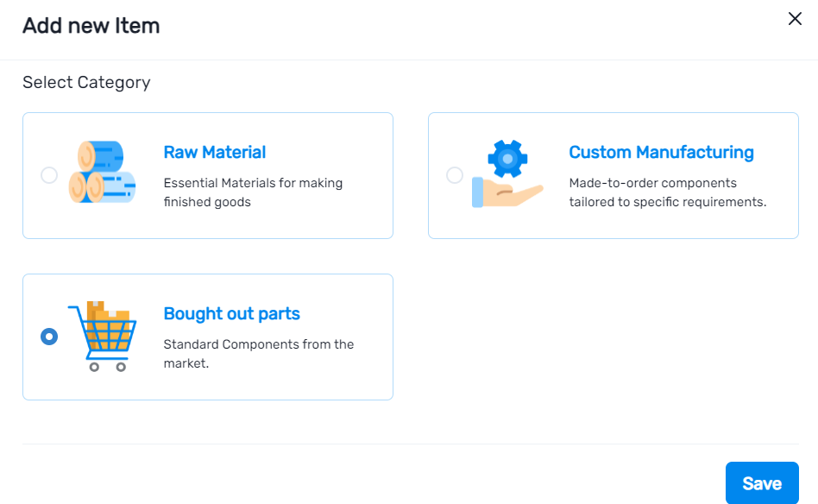Click the Raw Material heading link

[214, 152]
